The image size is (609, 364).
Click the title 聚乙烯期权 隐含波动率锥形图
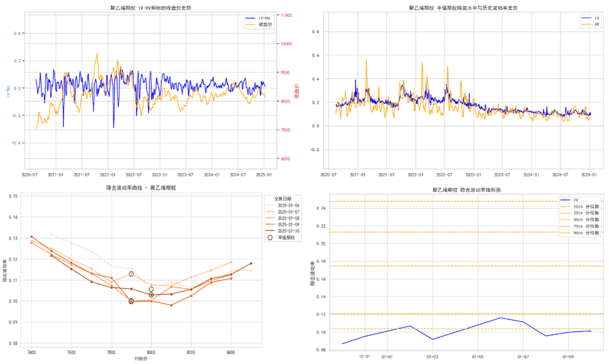(466, 190)
